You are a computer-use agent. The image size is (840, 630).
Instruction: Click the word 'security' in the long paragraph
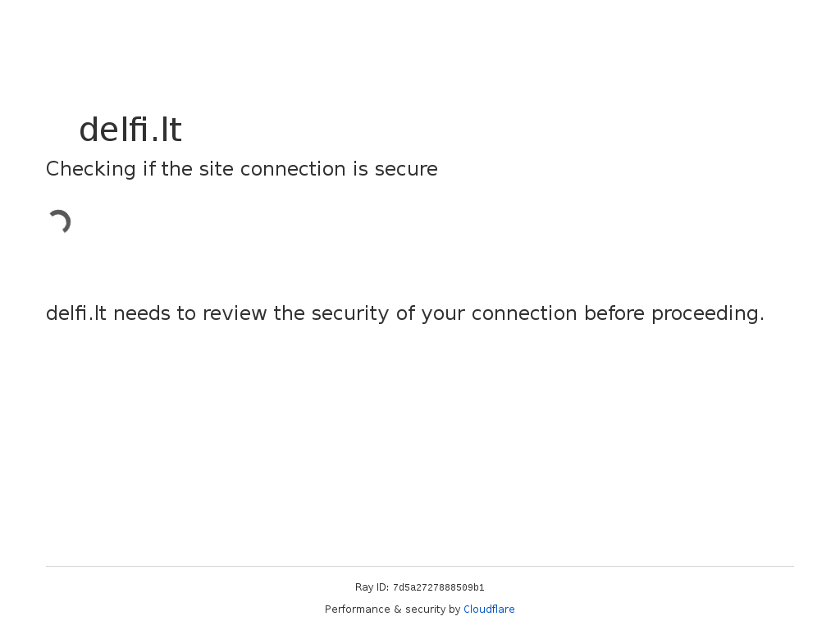coord(350,314)
